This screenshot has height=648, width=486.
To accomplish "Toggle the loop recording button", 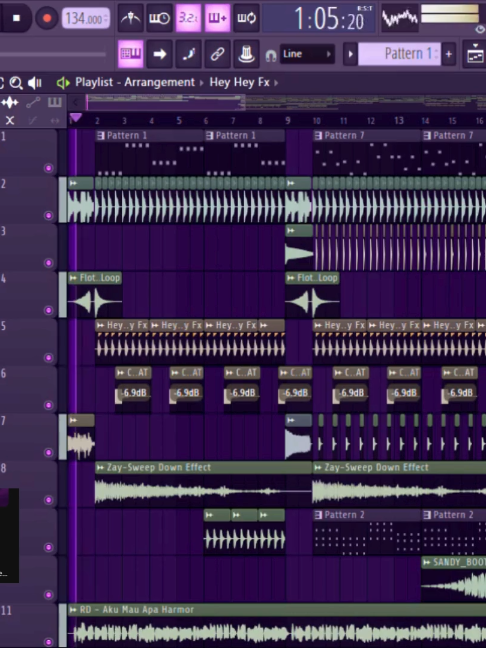I will (x=246, y=18).
